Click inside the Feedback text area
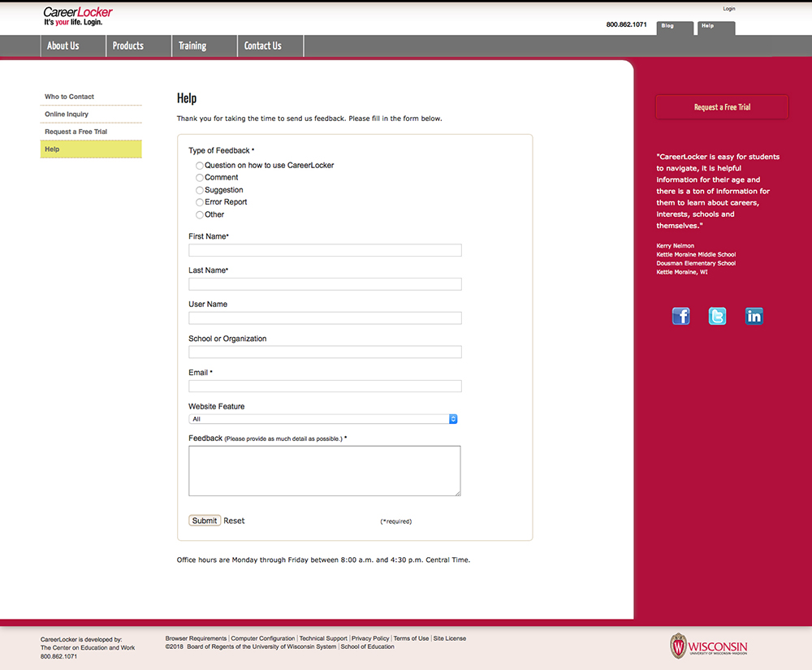The image size is (812, 670). click(325, 471)
